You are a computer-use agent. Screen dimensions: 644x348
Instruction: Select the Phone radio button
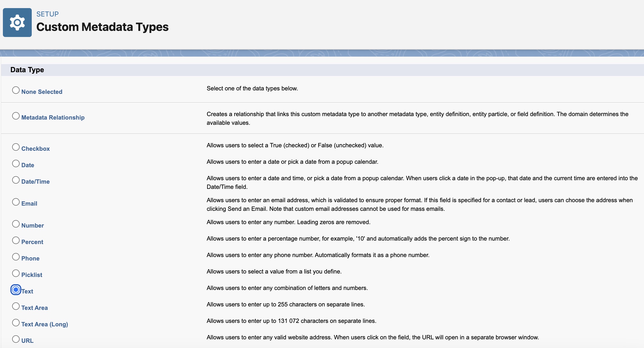pos(16,257)
